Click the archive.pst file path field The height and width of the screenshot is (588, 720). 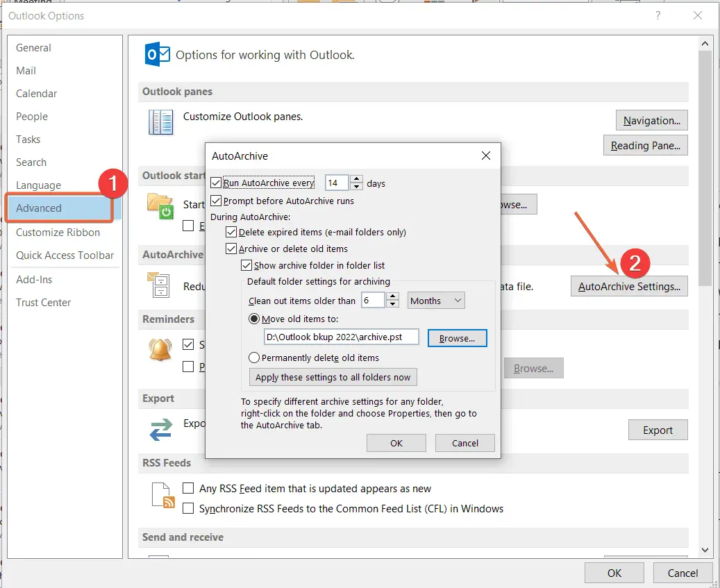pos(341,337)
